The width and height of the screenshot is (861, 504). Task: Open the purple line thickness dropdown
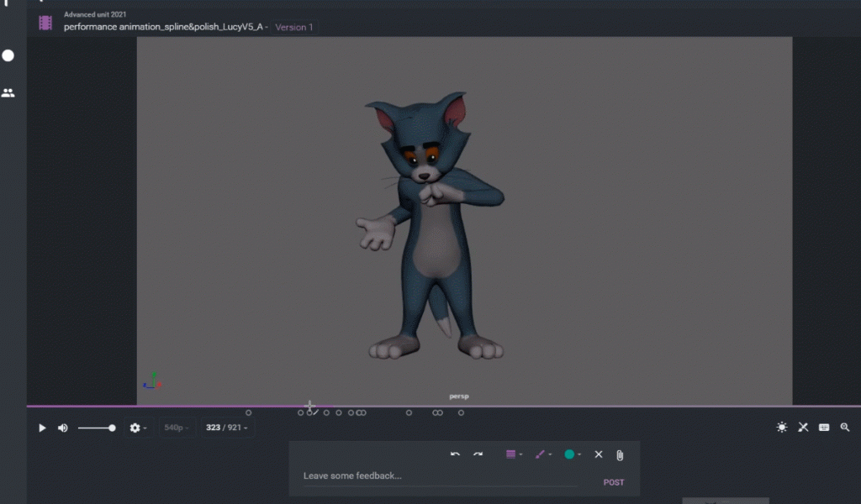coord(514,454)
